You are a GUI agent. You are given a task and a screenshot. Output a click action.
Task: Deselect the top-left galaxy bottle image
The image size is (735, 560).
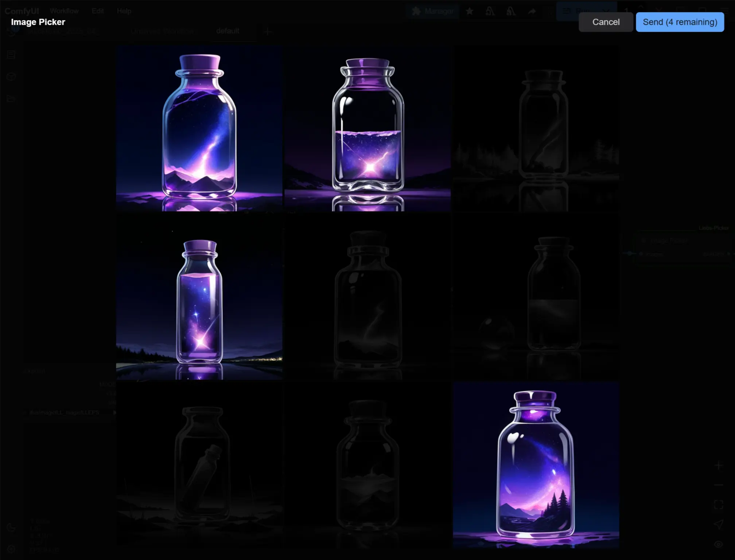[199, 128]
